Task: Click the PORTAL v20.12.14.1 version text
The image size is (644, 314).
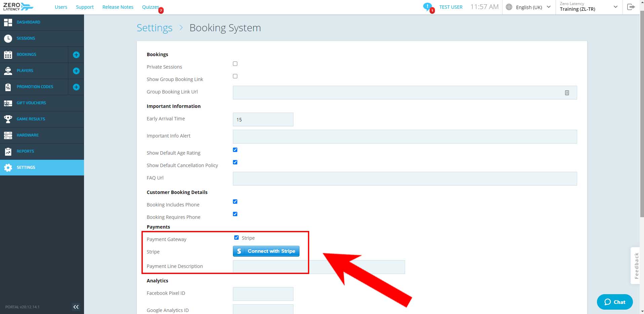Action: tap(22, 307)
